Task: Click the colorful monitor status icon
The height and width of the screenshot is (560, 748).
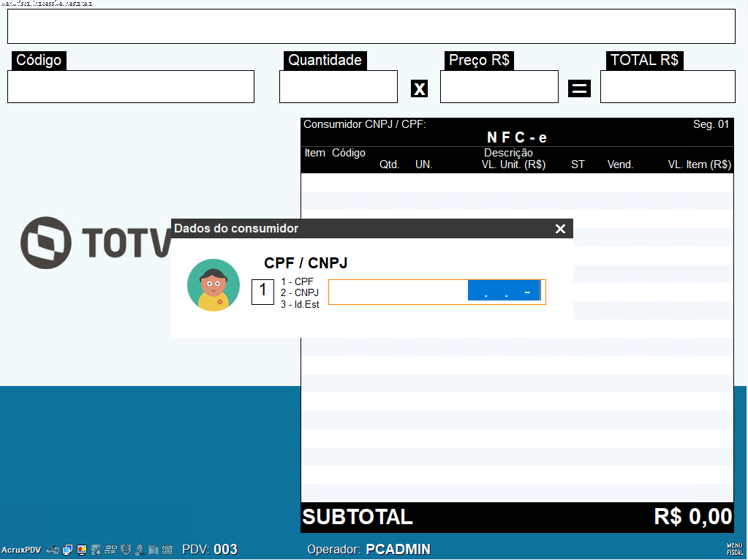Action: tap(82, 550)
